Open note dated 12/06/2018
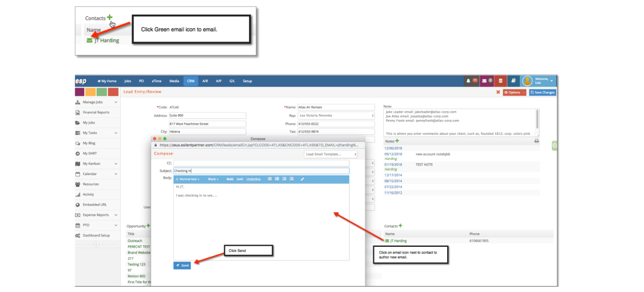644x292 pixels. click(393, 148)
